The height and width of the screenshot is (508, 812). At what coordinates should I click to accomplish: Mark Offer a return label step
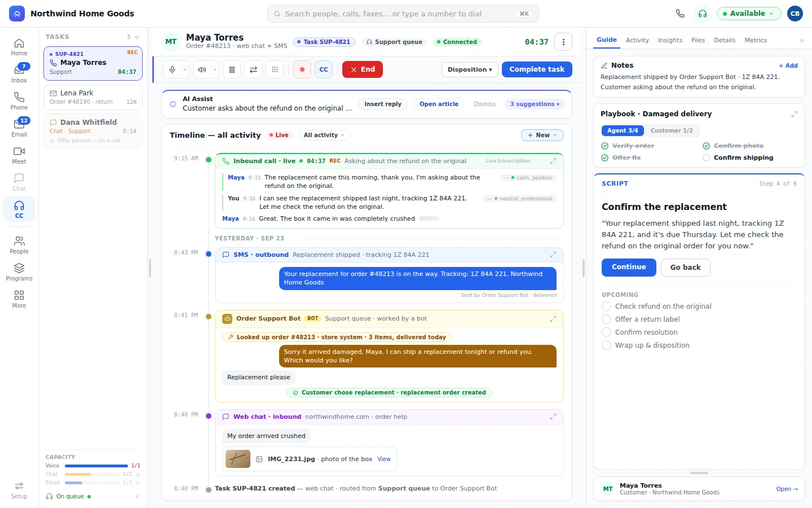(x=606, y=319)
